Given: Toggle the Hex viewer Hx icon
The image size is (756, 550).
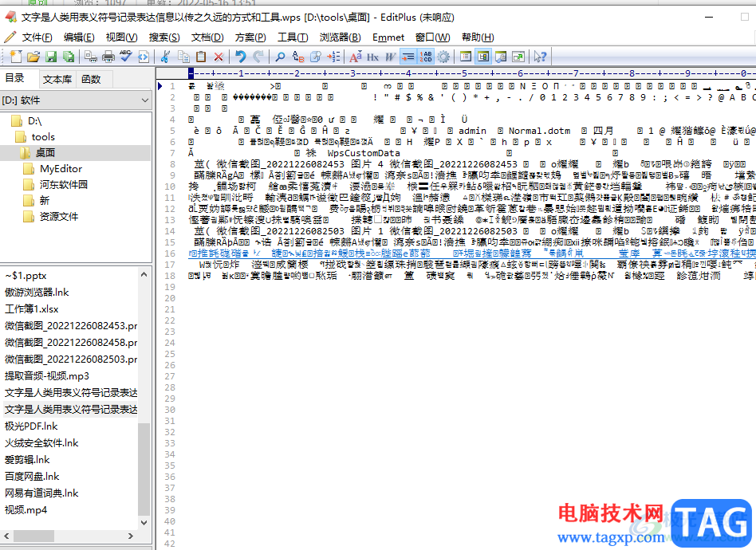Looking at the screenshot, I should point(372,57).
